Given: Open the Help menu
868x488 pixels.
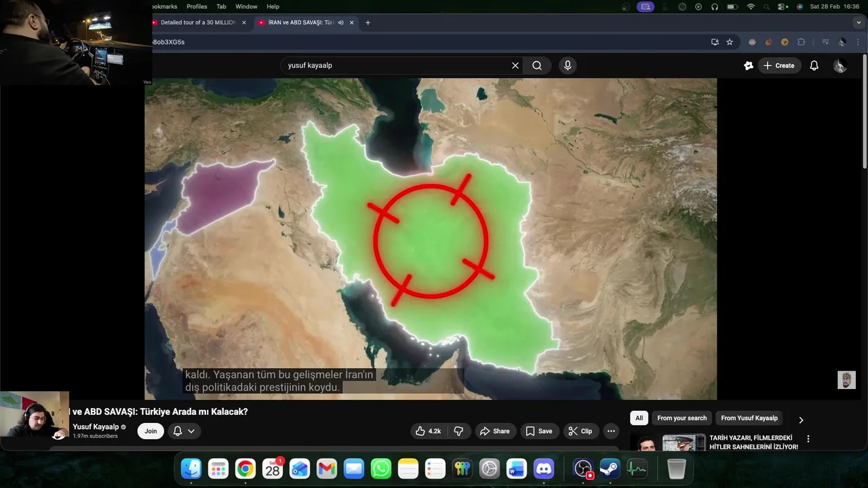Looking at the screenshot, I should tap(273, 7).
